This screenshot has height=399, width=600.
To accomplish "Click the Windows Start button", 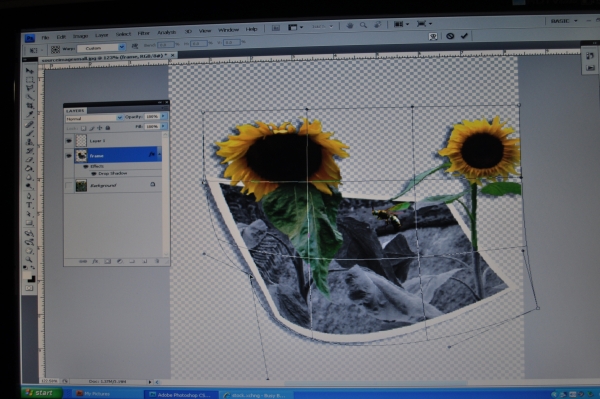I will coord(41,393).
